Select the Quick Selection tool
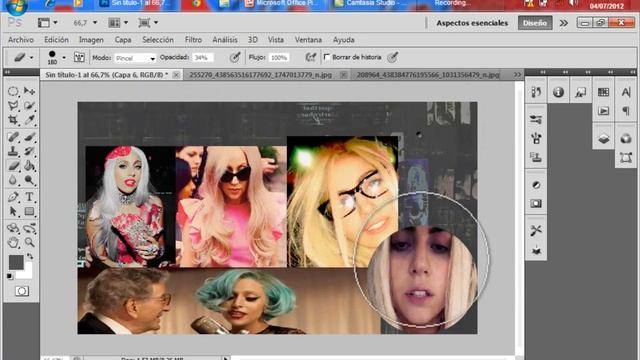This screenshot has width=640, height=360. (29, 105)
